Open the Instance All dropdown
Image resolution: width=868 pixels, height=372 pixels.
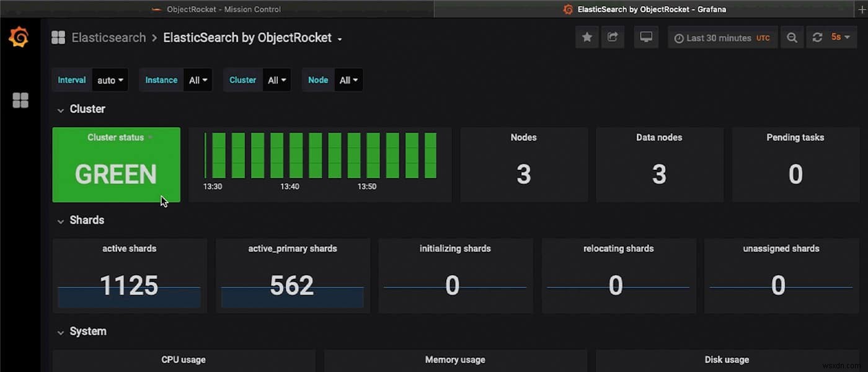click(x=198, y=79)
